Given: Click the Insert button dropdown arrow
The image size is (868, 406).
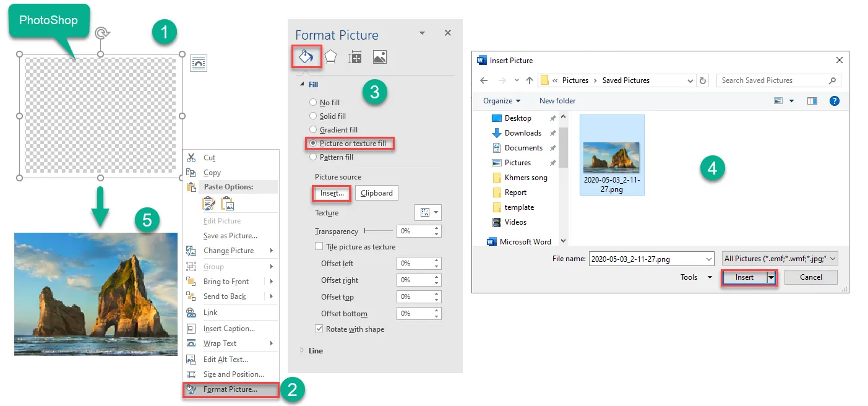Looking at the screenshot, I should point(771,278).
